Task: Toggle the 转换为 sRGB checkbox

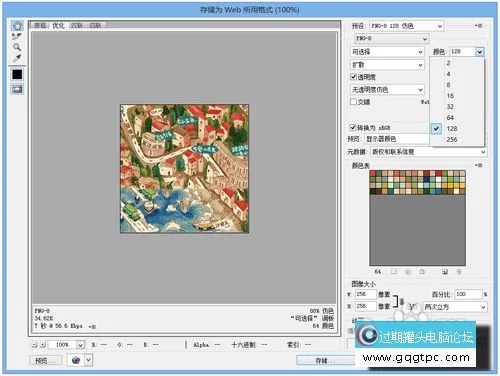Action: click(353, 127)
